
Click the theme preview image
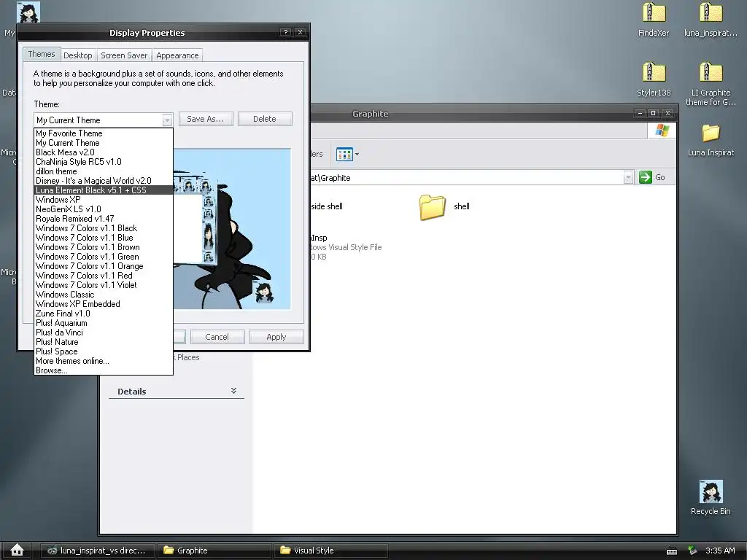coord(232,228)
